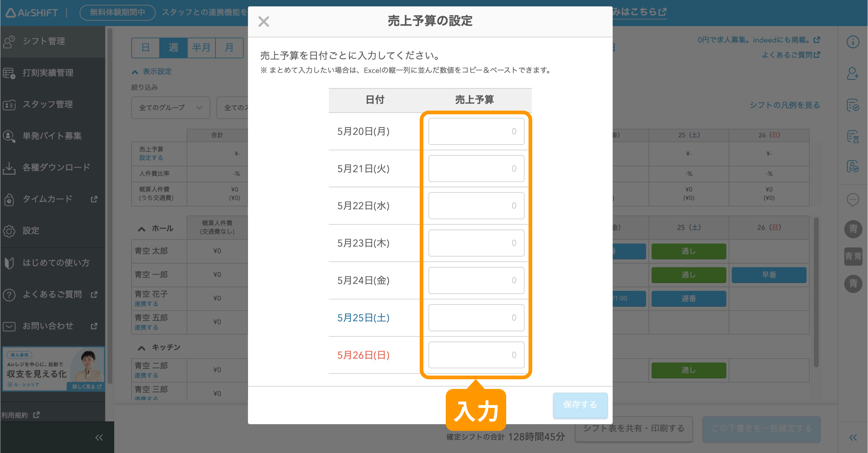The height and width of the screenshot is (453, 868).
Task: Switch to the 週 view tab
Action: (173, 47)
